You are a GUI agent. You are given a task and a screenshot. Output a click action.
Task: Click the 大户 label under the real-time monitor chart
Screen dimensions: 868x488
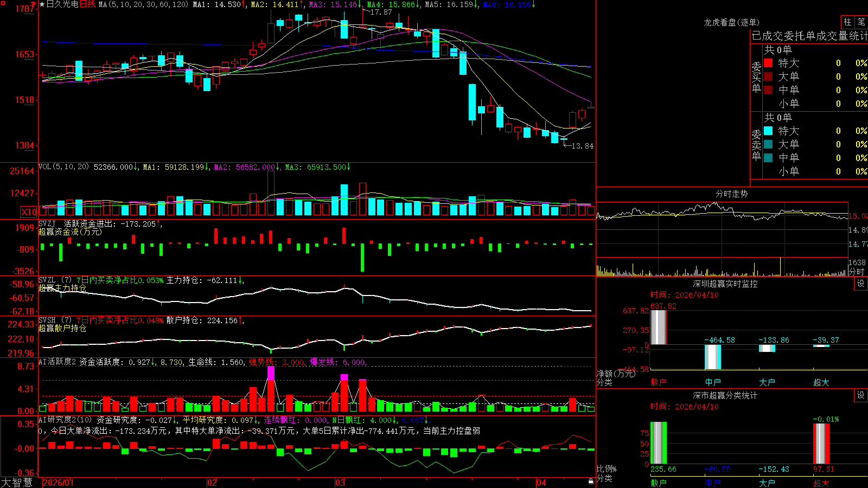767,382
